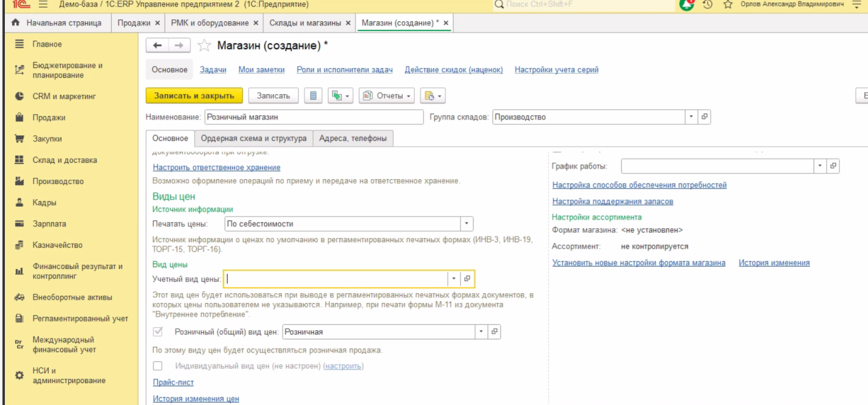868x405 pixels.
Task: Switch to Адреса, телефоны tab
Action: pyautogui.click(x=353, y=138)
